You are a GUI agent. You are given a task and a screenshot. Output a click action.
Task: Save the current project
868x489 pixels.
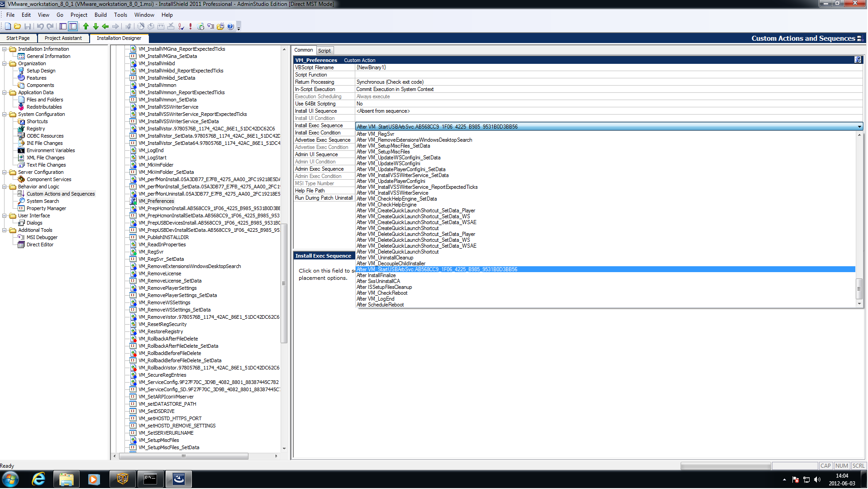tap(28, 26)
